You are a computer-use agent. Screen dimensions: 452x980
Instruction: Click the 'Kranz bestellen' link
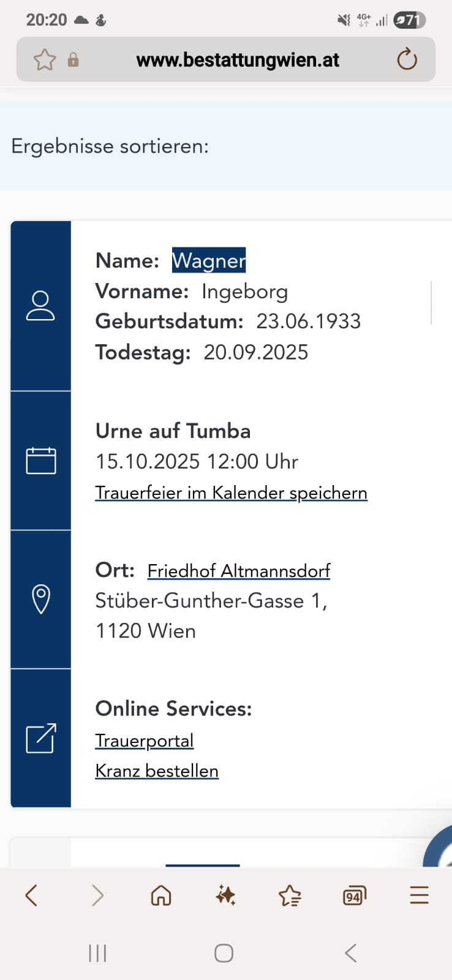tap(157, 771)
